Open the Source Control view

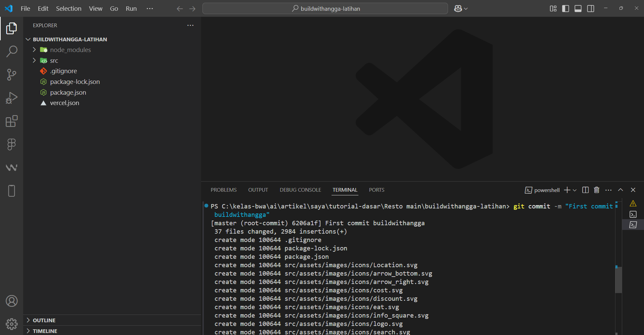click(11, 75)
